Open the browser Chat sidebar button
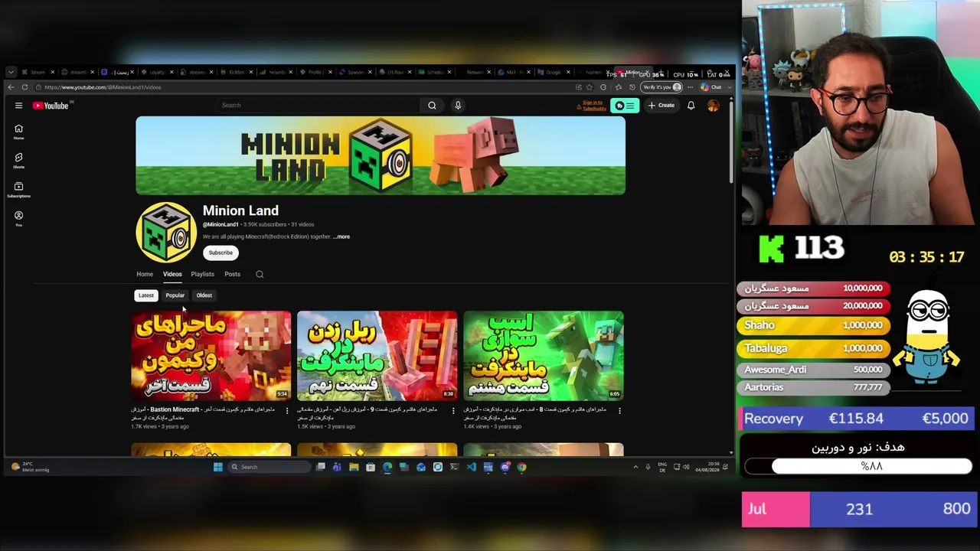The height and width of the screenshot is (551, 980). click(x=712, y=87)
